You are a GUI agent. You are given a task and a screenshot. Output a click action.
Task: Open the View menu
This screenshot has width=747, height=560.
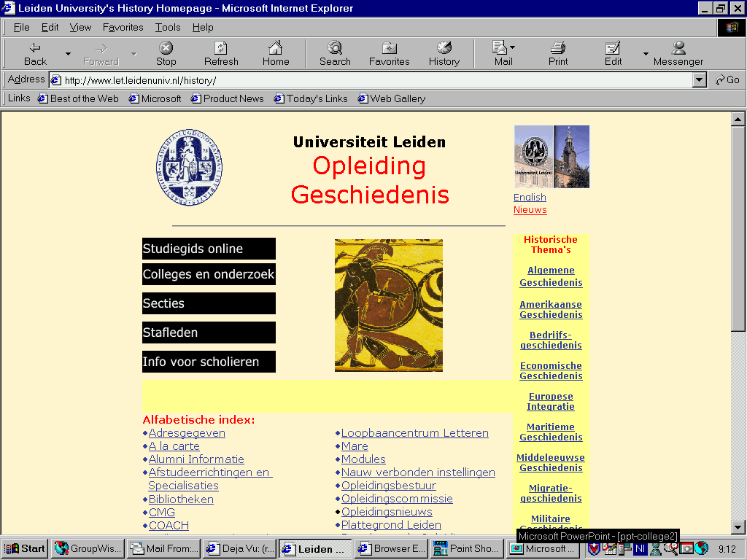pyautogui.click(x=80, y=27)
